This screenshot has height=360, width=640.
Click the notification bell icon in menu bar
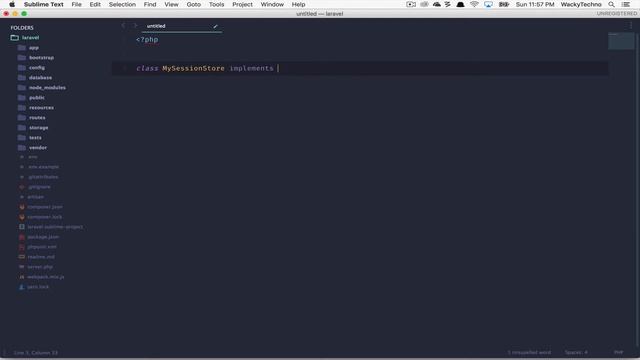pos(460,4)
